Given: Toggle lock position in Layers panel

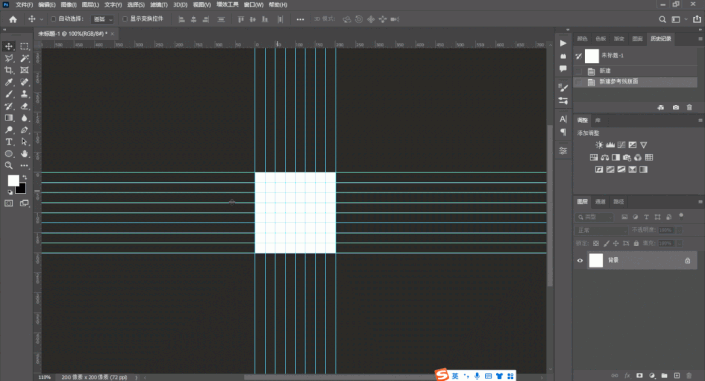Looking at the screenshot, I should tap(616, 243).
